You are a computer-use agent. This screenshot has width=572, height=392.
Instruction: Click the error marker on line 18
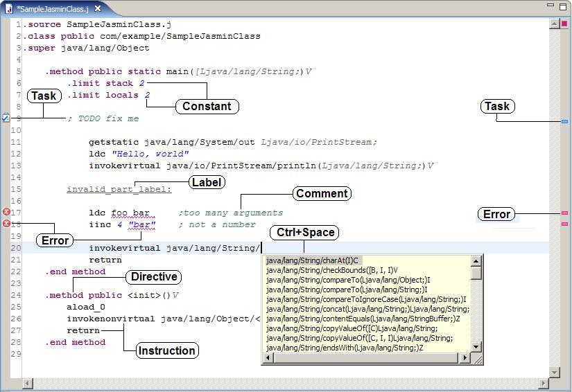pyautogui.click(x=6, y=223)
